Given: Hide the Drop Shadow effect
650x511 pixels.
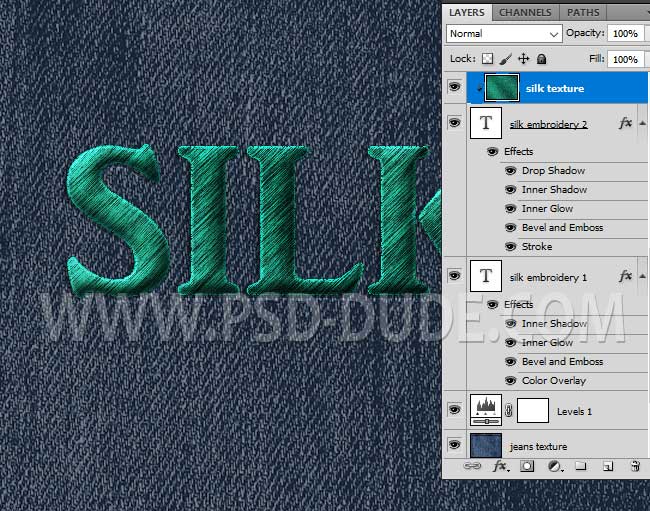Looking at the screenshot, I should pyautogui.click(x=510, y=171).
